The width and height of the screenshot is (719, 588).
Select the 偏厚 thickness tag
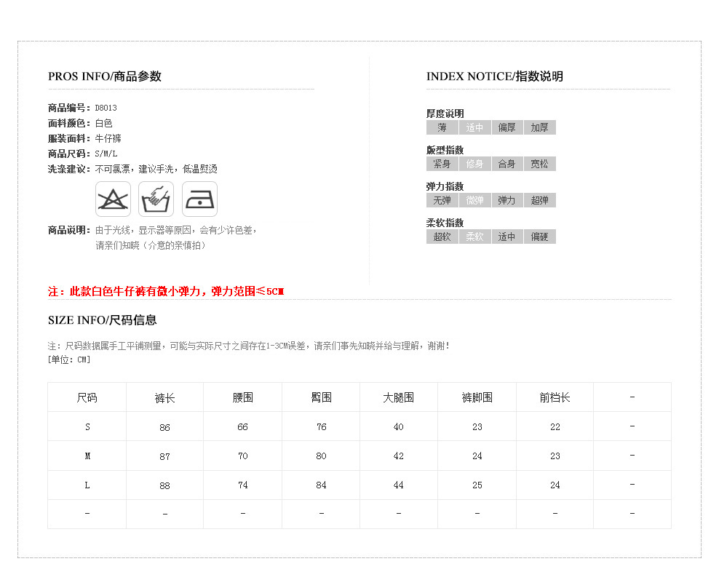pos(507,127)
